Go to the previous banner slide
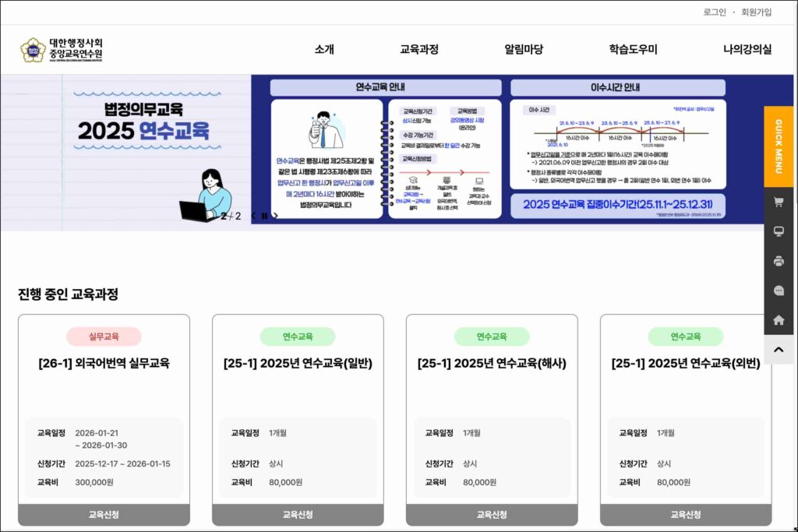Image resolution: width=798 pixels, height=532 pixels. (253, 216)
